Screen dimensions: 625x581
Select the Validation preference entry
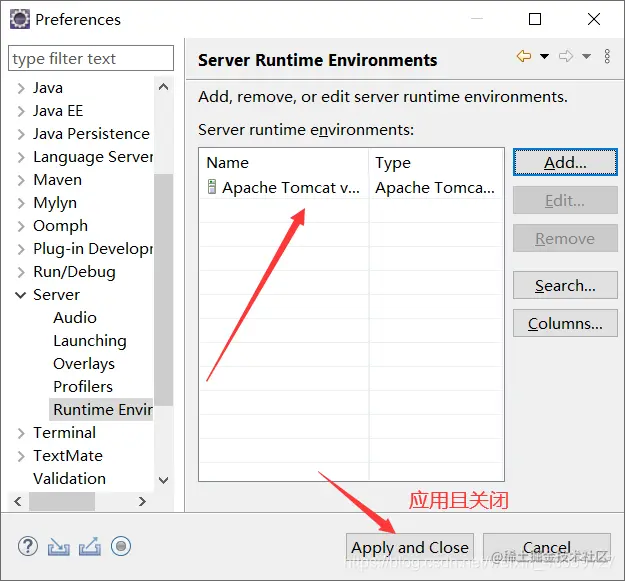pyautogui.click(x=69, y=479)
